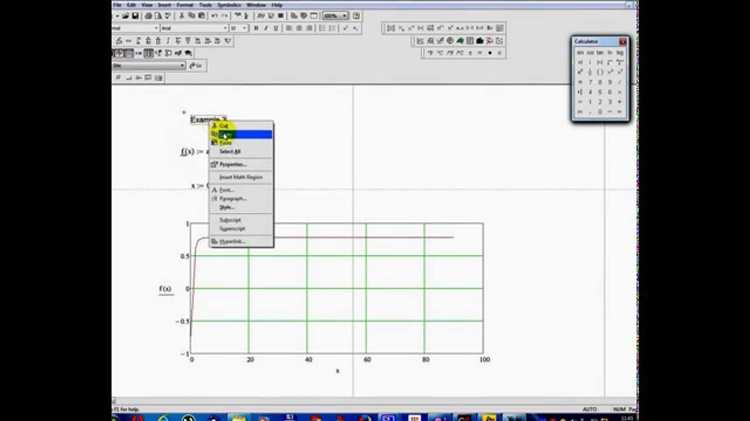Click the Undo toolbar icon

tap(214, 16)
